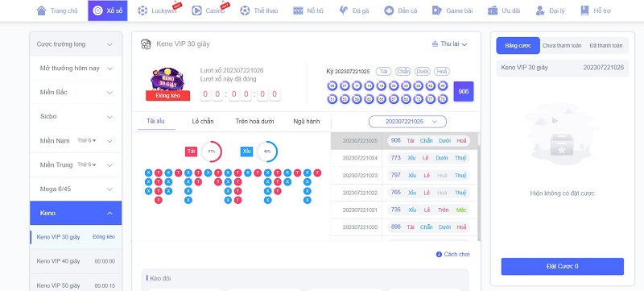The width and height of the screenshot is (644, 291).
Task: Open the Bảng cược tab
Action: pyautogui.click(x=518, y=46)
